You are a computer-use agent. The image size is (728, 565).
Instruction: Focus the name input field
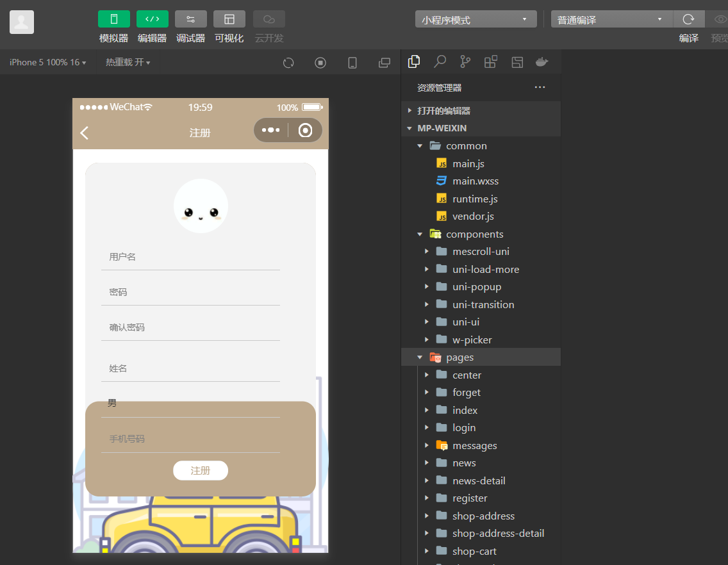coord(190,368)
